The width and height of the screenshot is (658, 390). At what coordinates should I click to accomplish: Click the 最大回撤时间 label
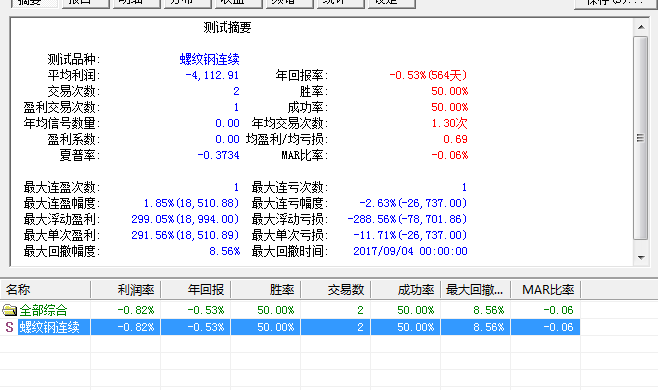click(290, 251)
